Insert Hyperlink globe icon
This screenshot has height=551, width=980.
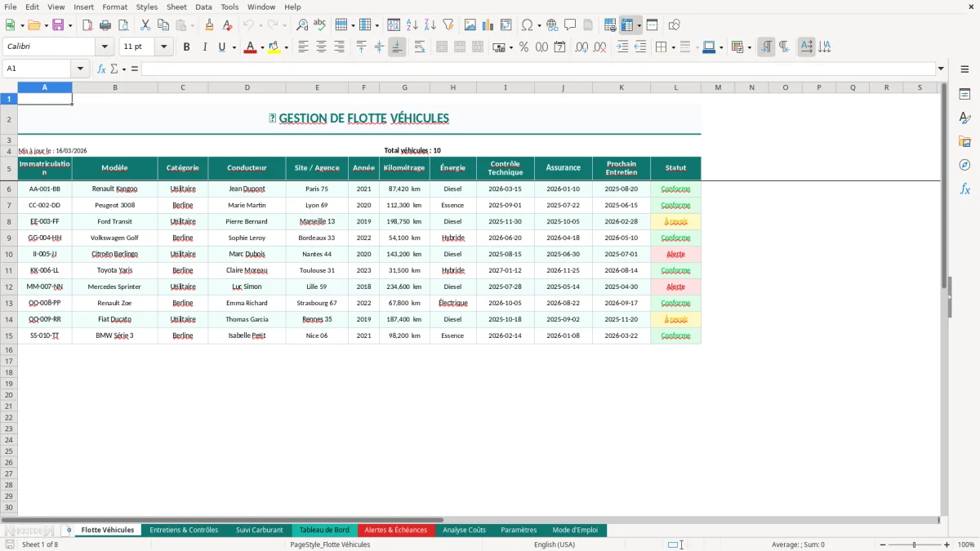coord(552,25)
